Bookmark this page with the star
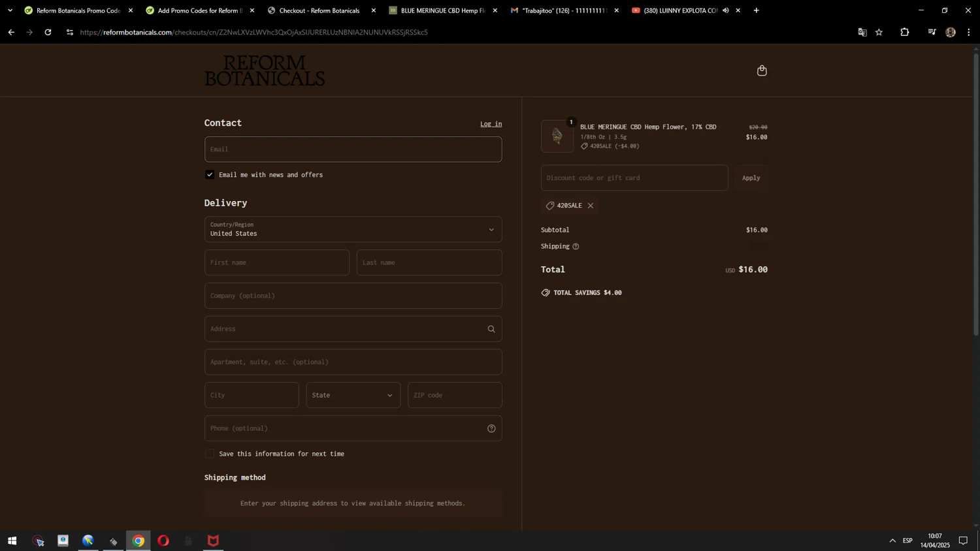The width and height of the screenshot is (980, 551). pos(879,32)
